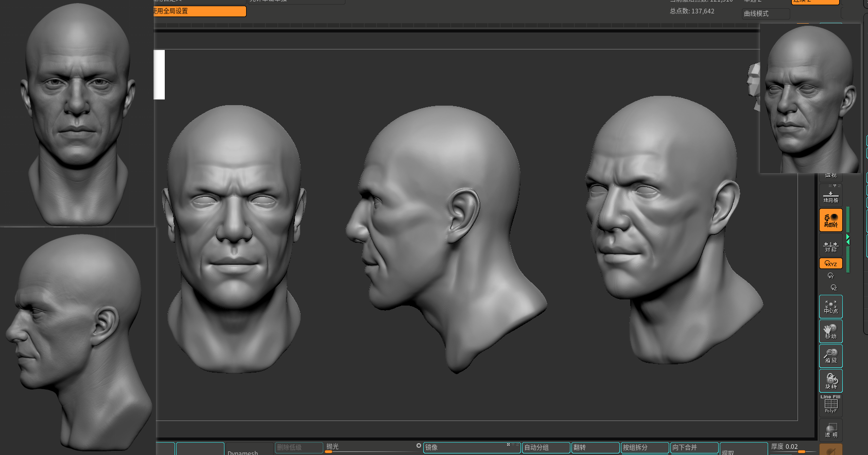Click the vertical green-dotted slider beside 局部转
868x455 pixels.
(847, 240)
